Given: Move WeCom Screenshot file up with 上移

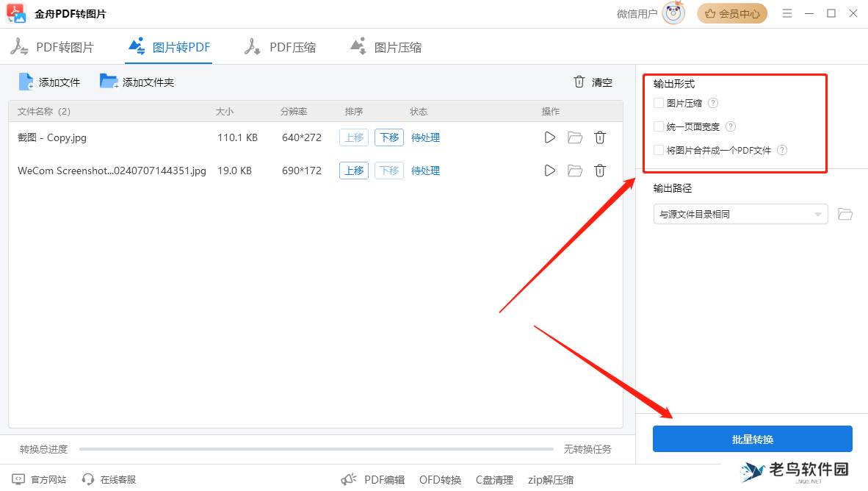Looking at the screenshot, I should point(353,171).
